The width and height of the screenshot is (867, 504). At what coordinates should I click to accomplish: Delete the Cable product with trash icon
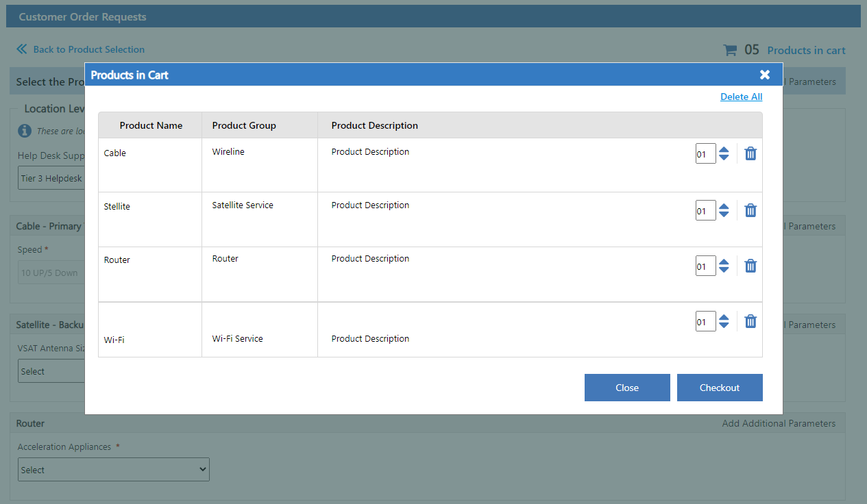(750, 153)
